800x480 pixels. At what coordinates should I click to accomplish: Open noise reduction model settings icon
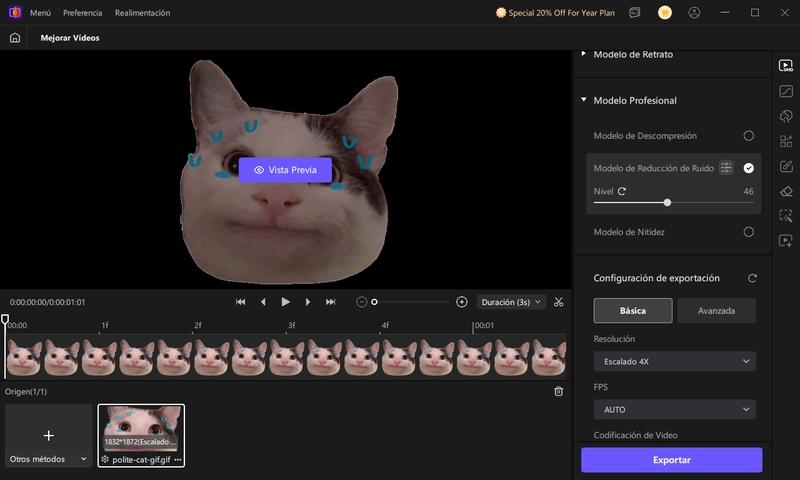726,168
